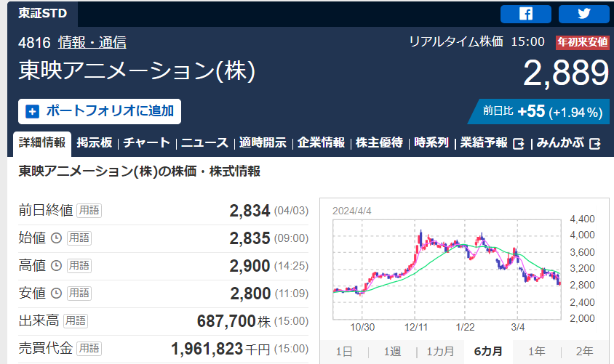Click the clock icon beside 始値
This screenshot has width=614, height=364.
(x=57, y=238)
